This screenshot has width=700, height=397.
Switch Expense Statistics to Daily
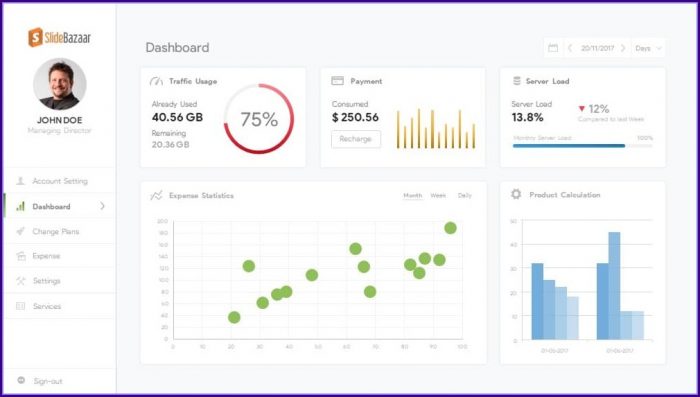tap(465, 196)
